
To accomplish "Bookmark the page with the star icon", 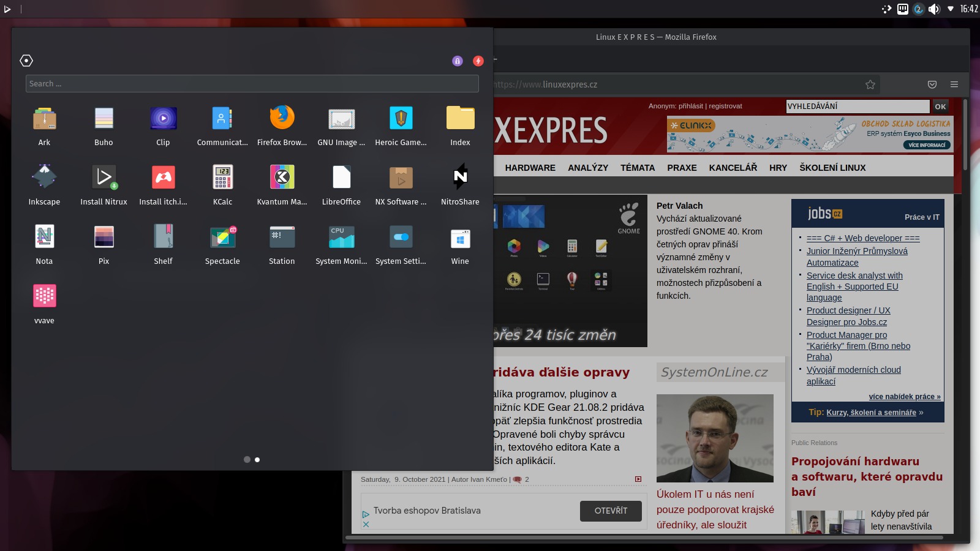I will [870, 84].
